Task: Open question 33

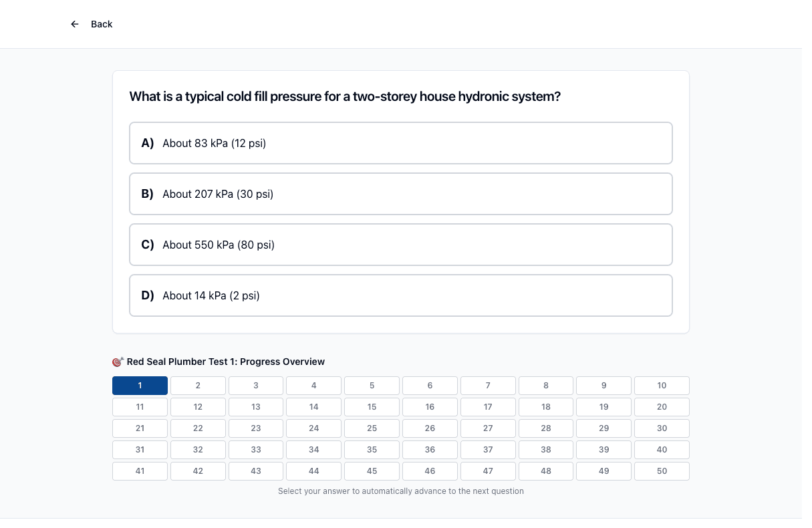Action: click(256, 450)
